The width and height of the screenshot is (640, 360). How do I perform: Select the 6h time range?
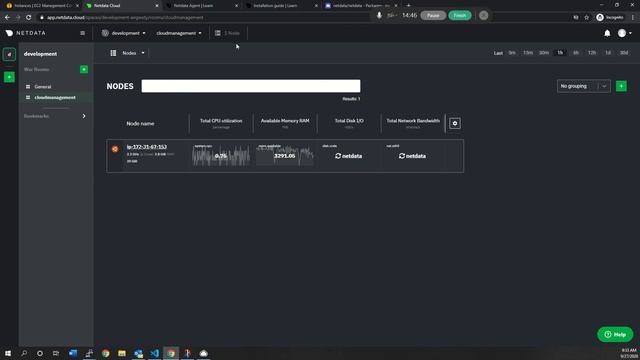[576, 53]
